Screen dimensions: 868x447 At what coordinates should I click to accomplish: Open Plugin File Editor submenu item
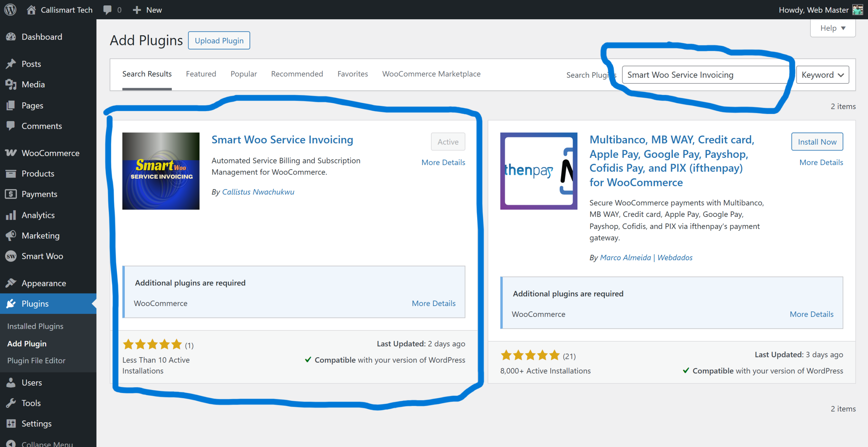tap(36, 361)
